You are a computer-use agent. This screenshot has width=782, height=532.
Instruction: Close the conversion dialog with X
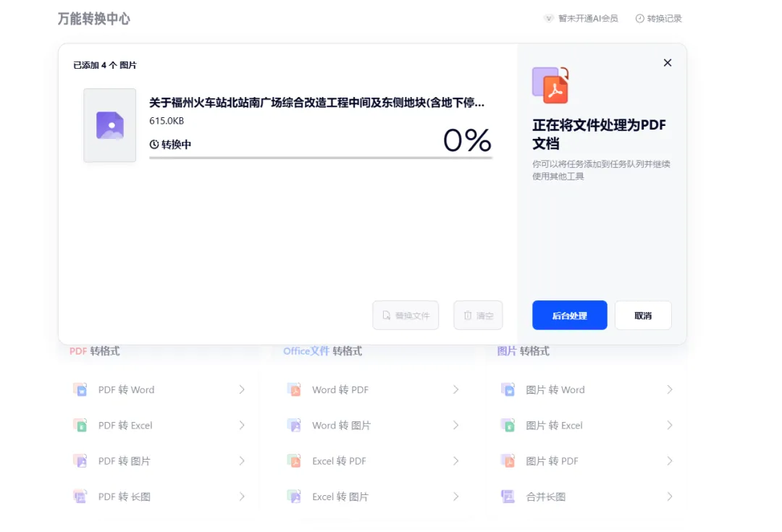[668, 63]
